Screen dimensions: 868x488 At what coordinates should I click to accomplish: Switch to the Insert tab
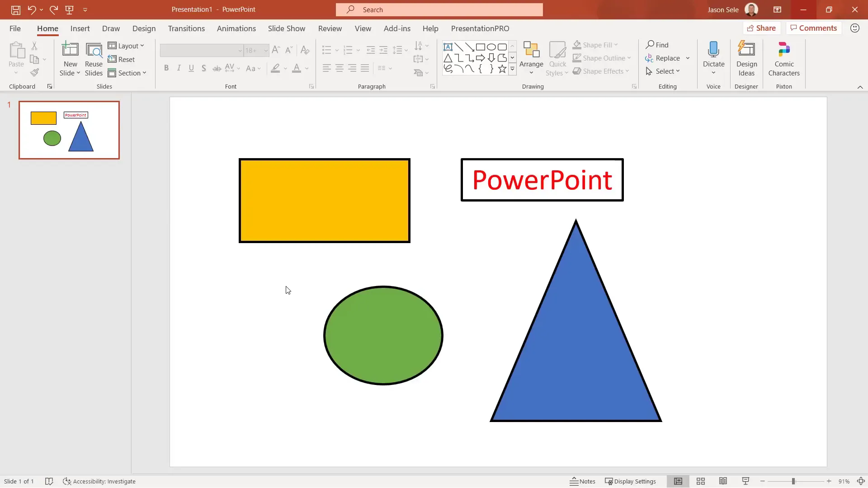point(80,28)
